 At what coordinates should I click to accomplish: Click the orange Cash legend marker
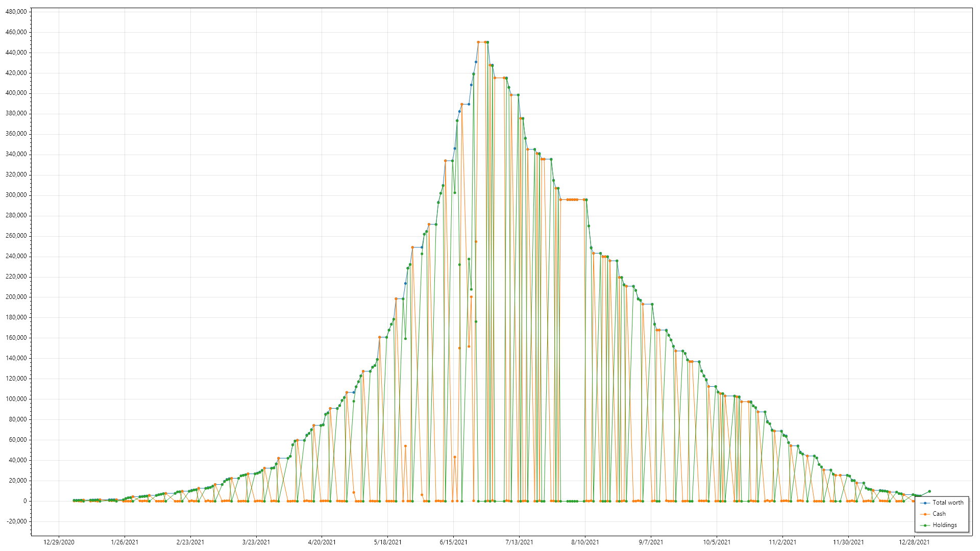pyautogui.click(x=925, y=514)
